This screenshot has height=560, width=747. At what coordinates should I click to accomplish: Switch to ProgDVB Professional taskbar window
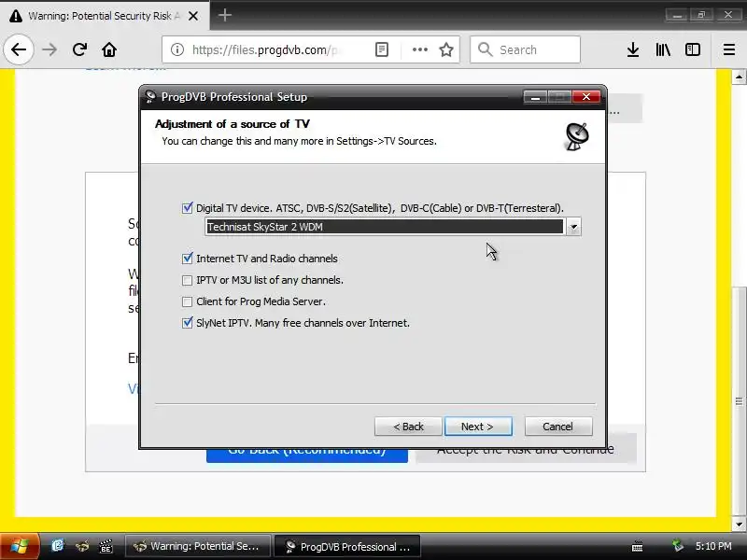click(x=347, y=546)
